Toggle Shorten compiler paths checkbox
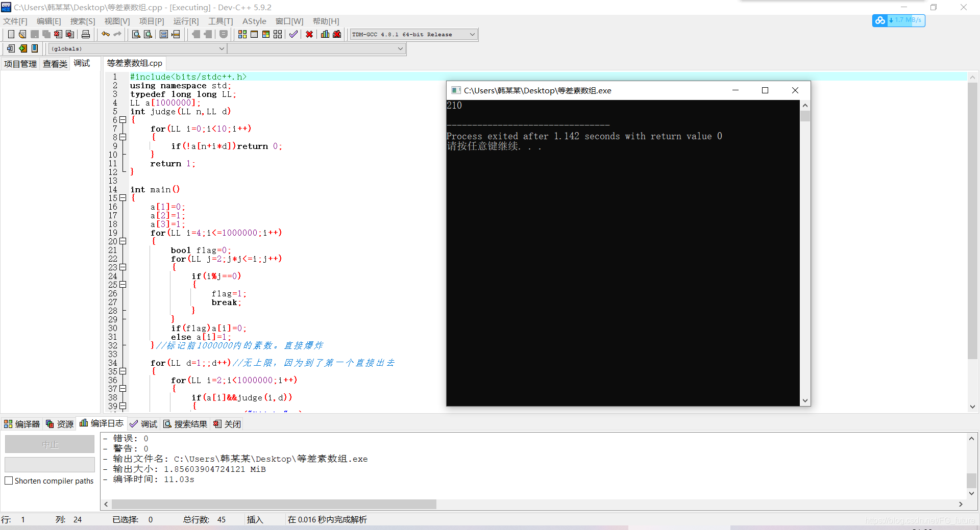Image resolution: width=980 pixels, height=530 pixels. pyautogui.click(x=9, y=481)
